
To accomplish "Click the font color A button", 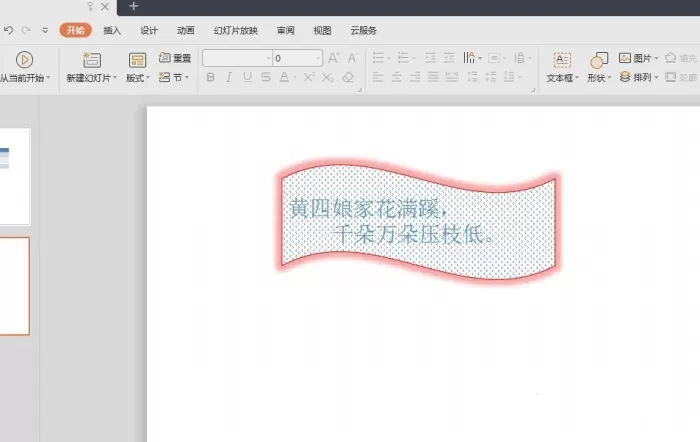I will coord(284,77).
